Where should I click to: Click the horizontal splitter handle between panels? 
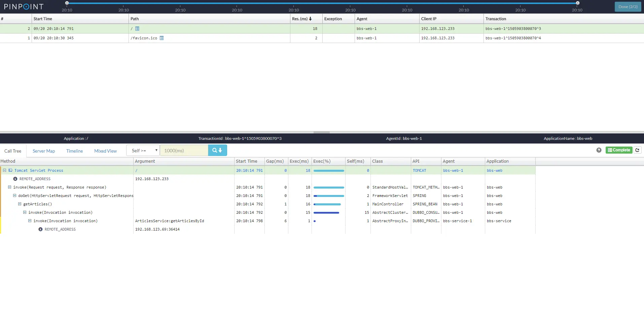pyautogui.click(x=322, y=132)
